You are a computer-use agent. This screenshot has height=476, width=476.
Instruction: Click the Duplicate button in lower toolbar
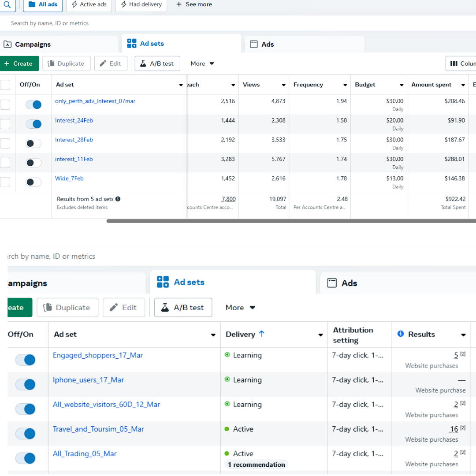pyautogui.click(x=67, y=308)
